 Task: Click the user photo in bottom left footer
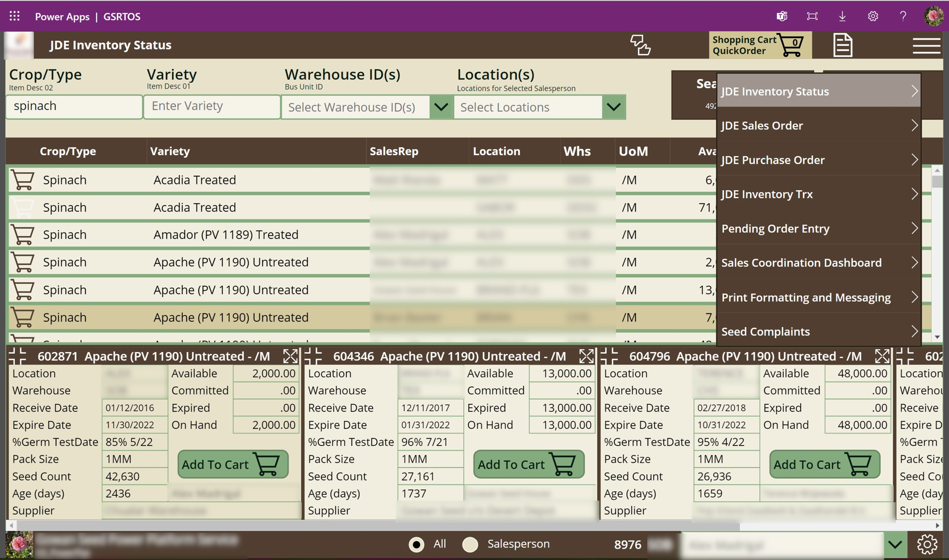coord(19,545)
